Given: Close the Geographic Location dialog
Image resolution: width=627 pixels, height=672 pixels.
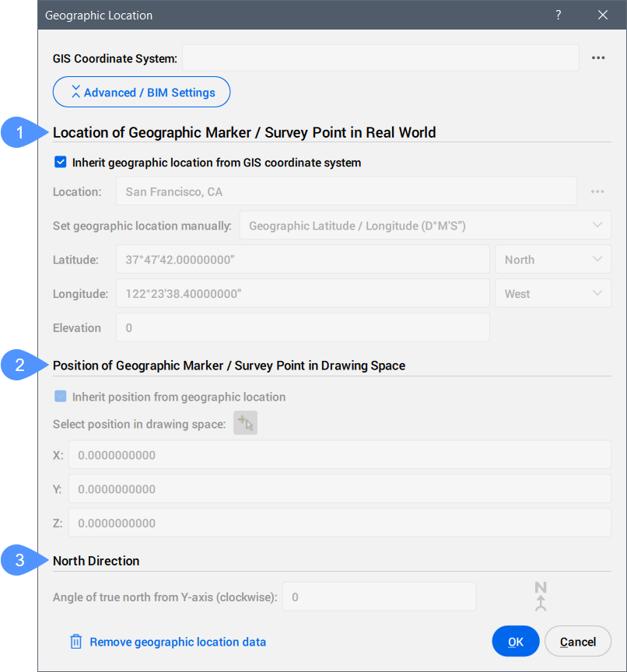Looking at the screenshot, I should point(602,16).
